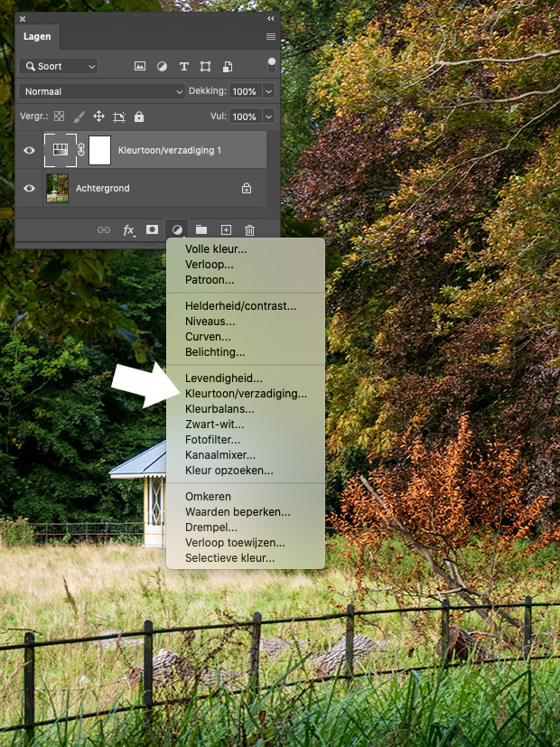
Task: Open the Soort filter type dropdown
Action: pyautogui.click(x=58, y=66)
